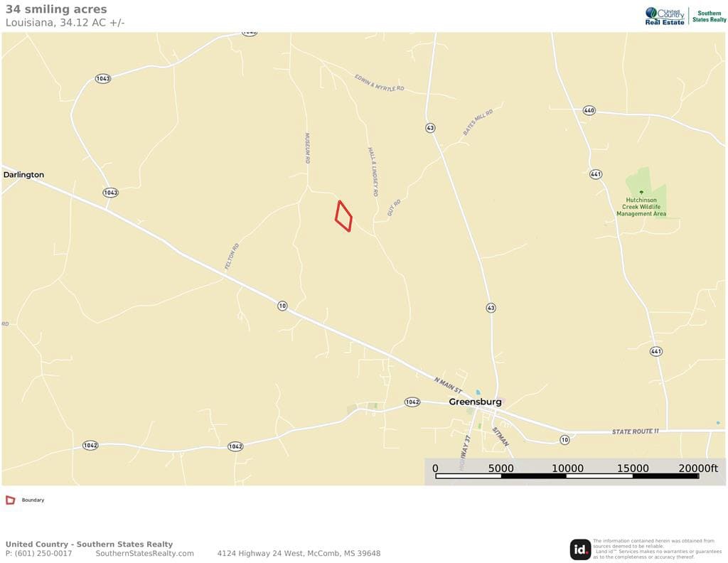The height and width of the screenshot is (563, 728).
Task: Click the Land id logo badge
Action: pyautogui.click(x=580, y=549)
